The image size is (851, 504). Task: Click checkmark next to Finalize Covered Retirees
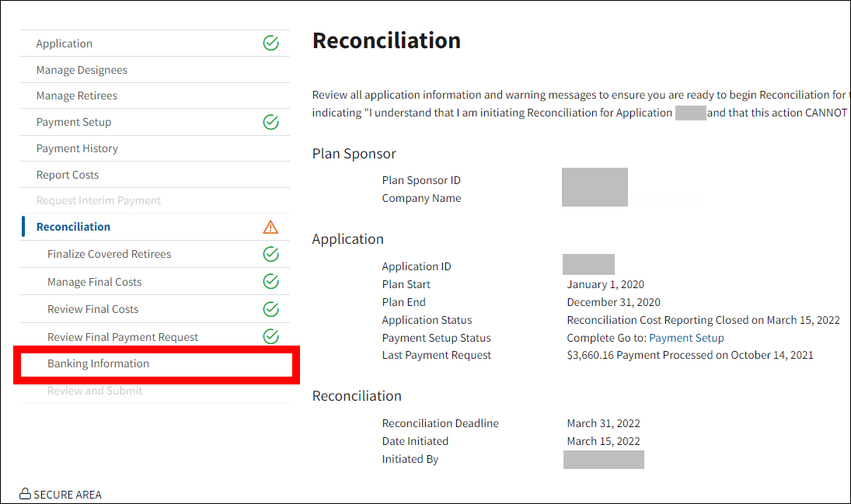point(270,254)
